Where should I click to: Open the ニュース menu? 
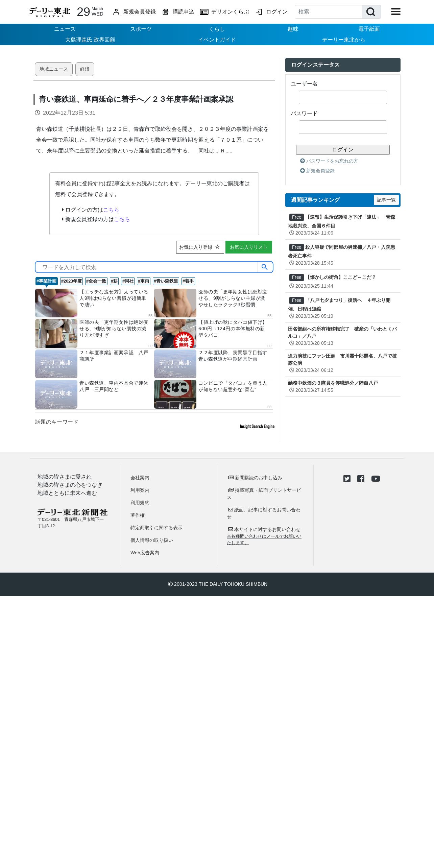[65, 29]
